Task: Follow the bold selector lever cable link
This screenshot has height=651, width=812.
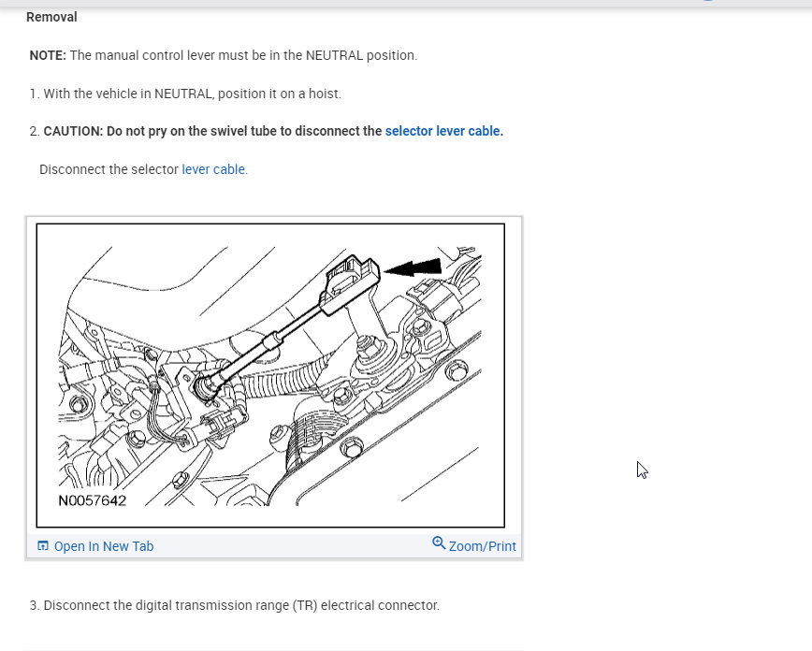Action: [x=442, y=131]
